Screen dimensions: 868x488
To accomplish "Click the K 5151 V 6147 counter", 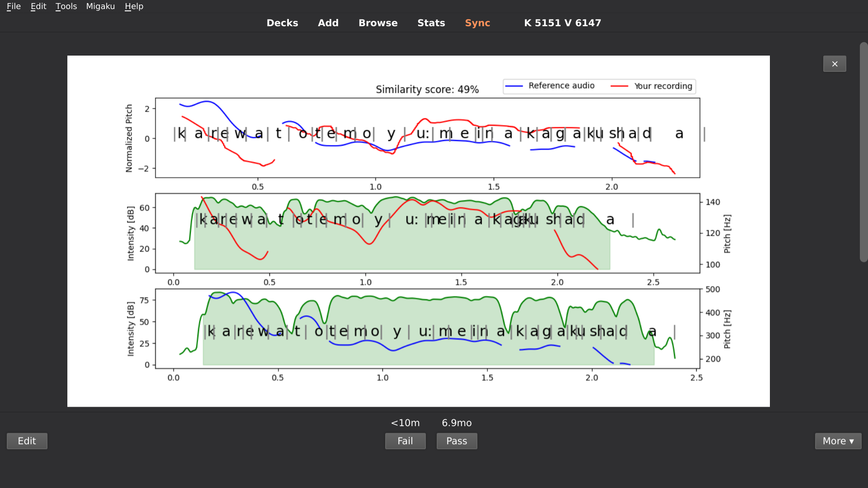I will (x=562, y=23).
